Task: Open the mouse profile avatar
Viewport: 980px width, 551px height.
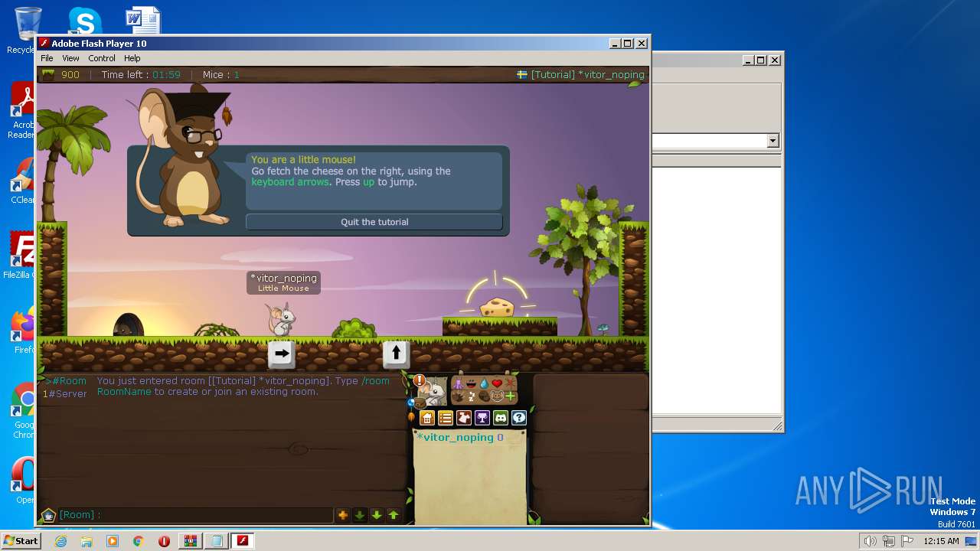Action: pos(434,391)
